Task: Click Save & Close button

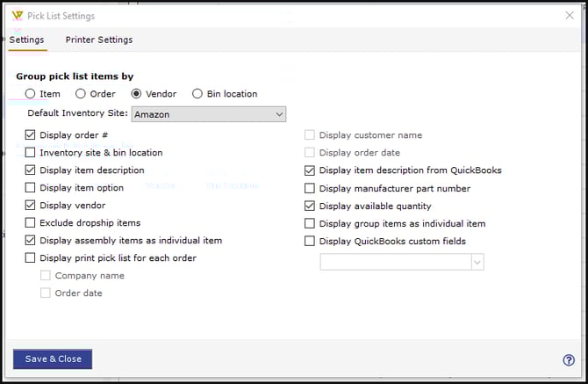Action: coord(53,359)
